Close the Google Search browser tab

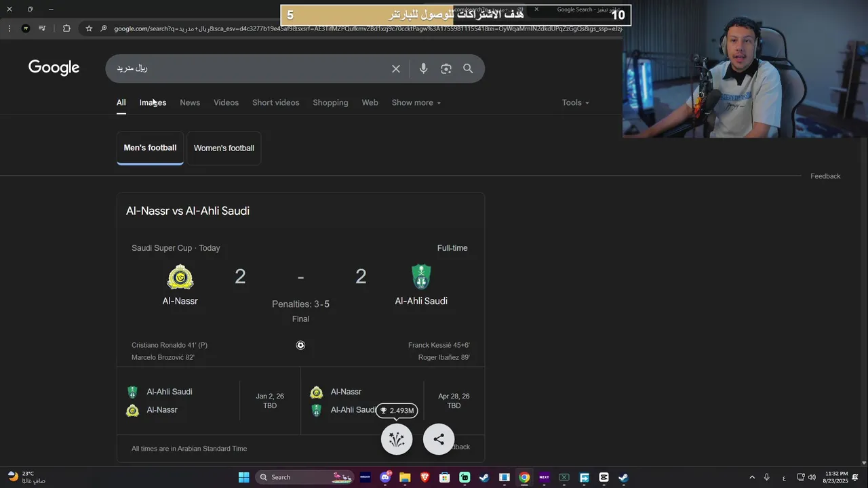tap(536, 9)
